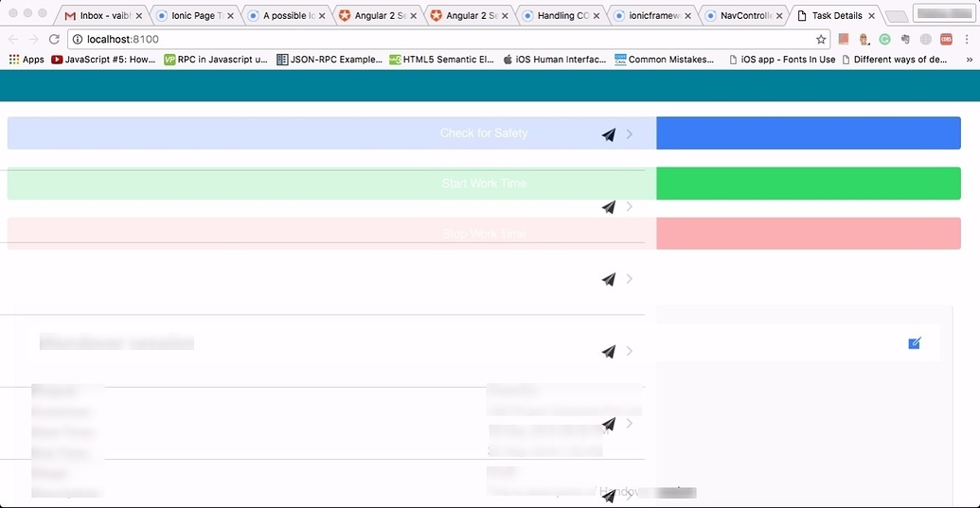
Task: Click the Start Work Time button
Action: 484,184
